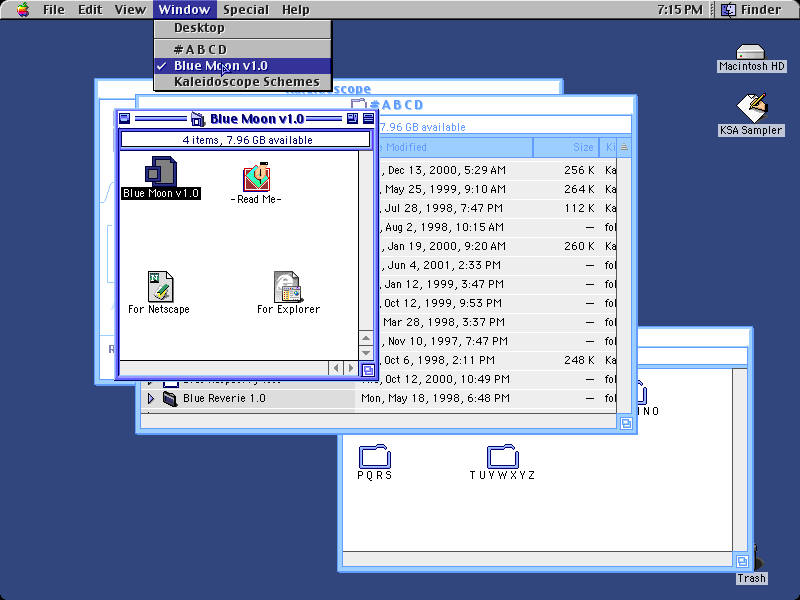Viewport: 800px width, 600px height.
Task: Click the Blue Moon v1.0 title bar folder icon
Action: point(198,119)
